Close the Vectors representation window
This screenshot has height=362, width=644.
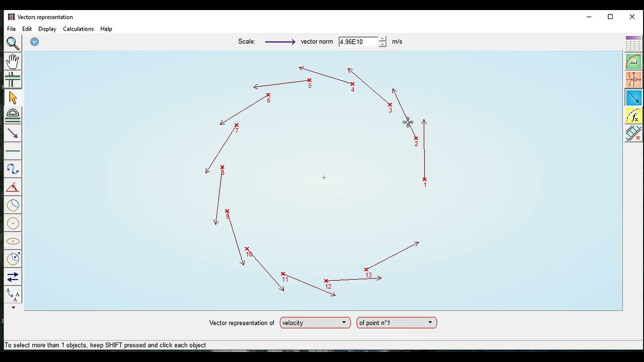click(632, 17)
